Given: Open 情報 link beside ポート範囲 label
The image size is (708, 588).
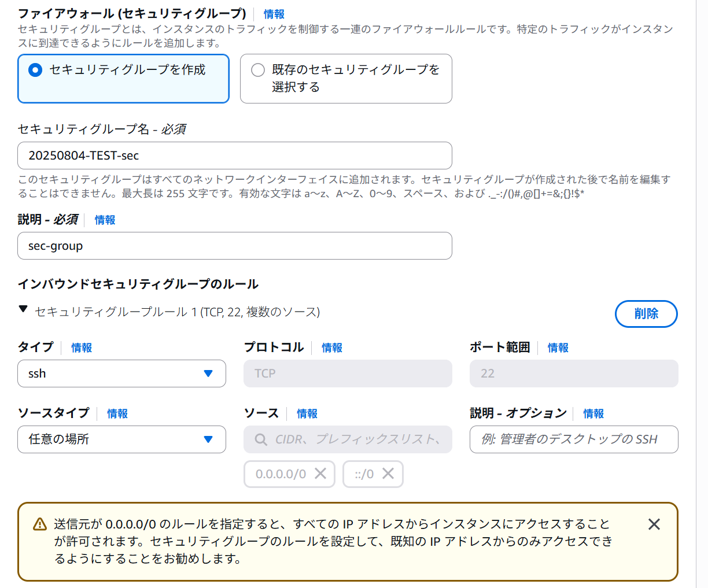Looking at the screenshot, I should pos(558,347).
